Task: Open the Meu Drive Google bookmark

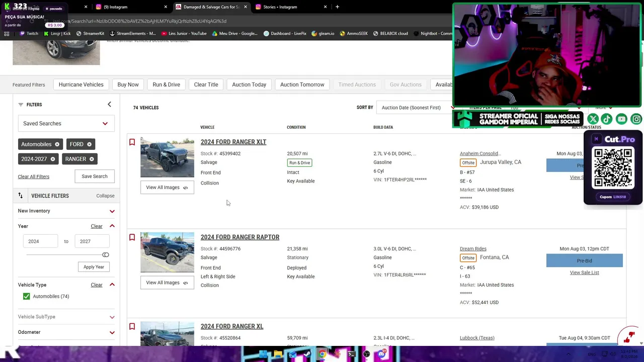Action: pyautogui.click(x=234, y=34)
